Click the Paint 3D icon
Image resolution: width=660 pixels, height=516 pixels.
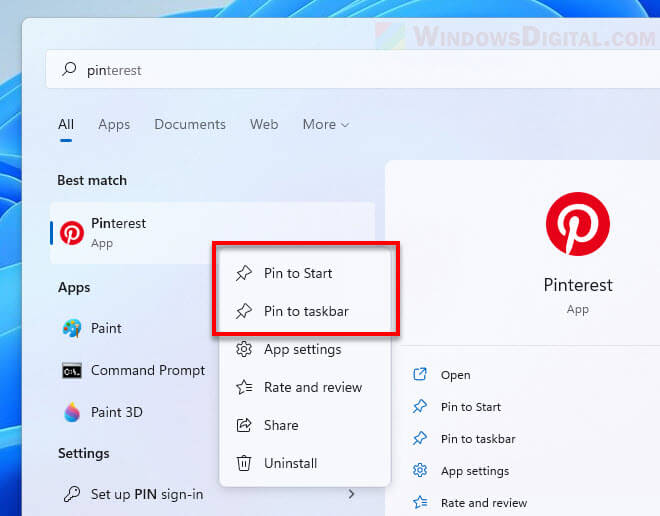(72, 412)
